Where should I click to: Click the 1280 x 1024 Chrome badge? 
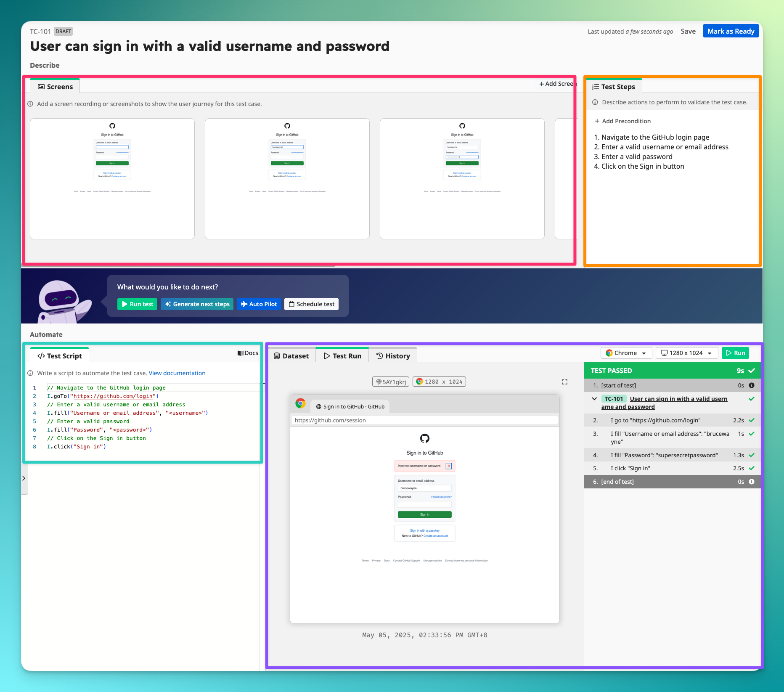(x=439, y=382)
